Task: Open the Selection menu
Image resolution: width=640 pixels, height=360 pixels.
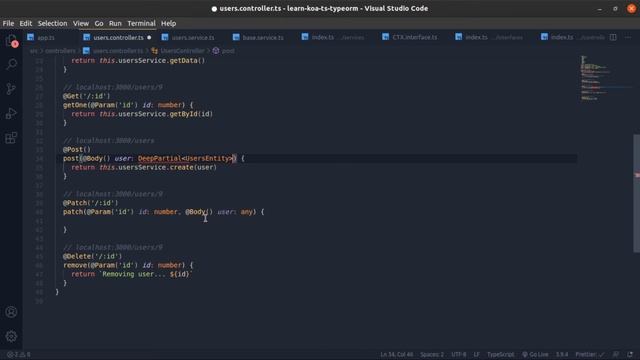Action: pyautogui.click(x=52, y=23)
